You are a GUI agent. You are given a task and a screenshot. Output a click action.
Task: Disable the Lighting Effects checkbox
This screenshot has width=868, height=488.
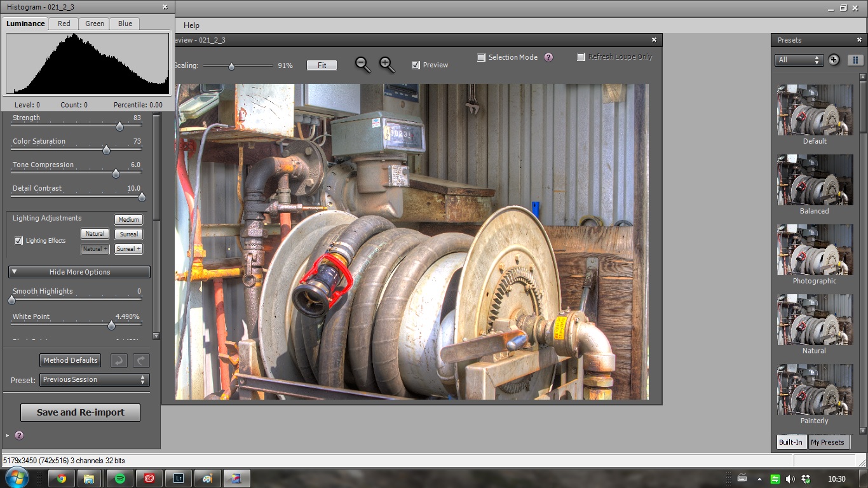tap(19, 241)
